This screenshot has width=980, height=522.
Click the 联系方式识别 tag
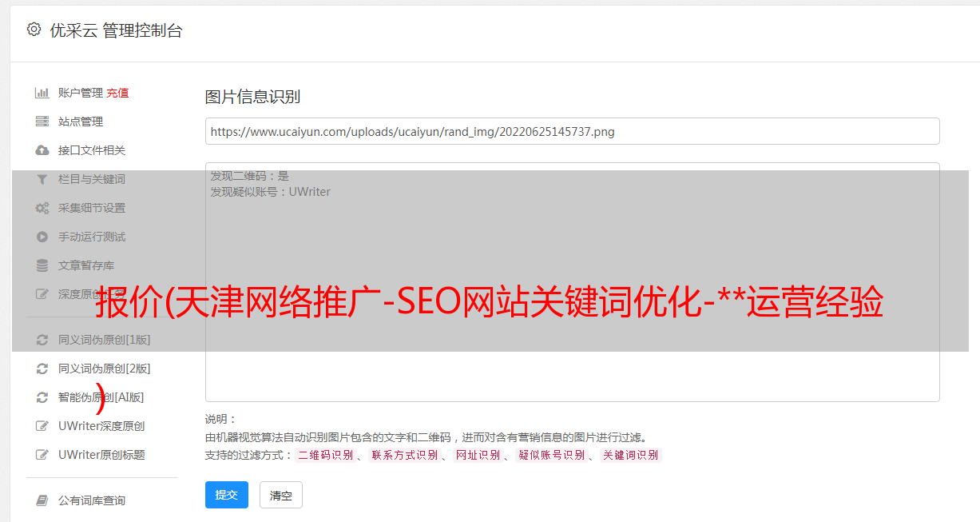tap(404, 455)
